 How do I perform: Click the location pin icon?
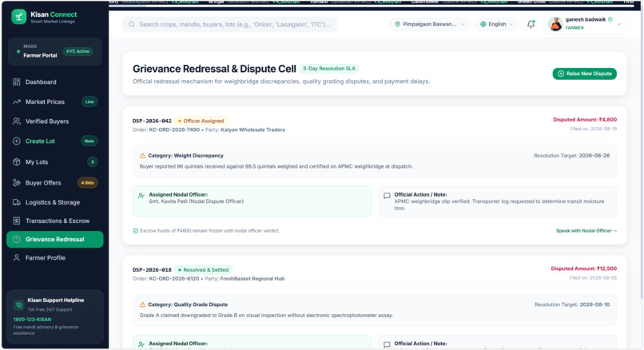pos(397,24)
